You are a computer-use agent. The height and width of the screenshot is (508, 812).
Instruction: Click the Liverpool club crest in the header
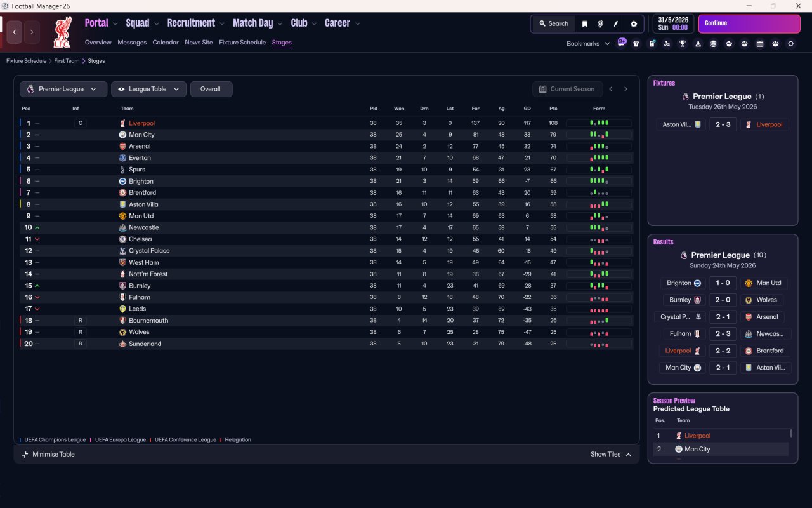pos(62,32)
